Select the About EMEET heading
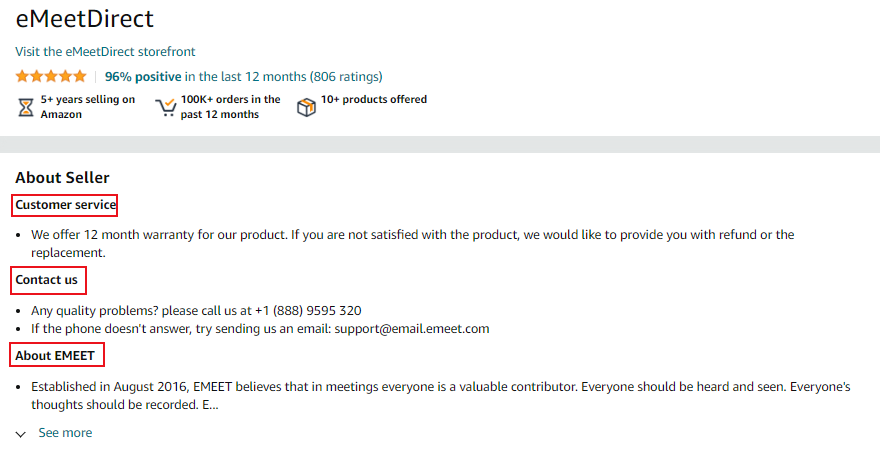This screenshot has width=880, height=453. pos(55,356)
